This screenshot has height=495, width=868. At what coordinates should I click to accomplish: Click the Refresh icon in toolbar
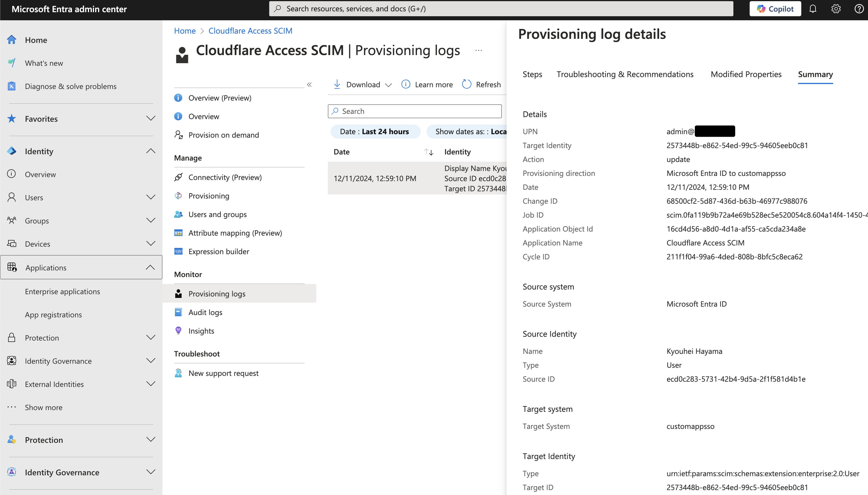[467, 84]
